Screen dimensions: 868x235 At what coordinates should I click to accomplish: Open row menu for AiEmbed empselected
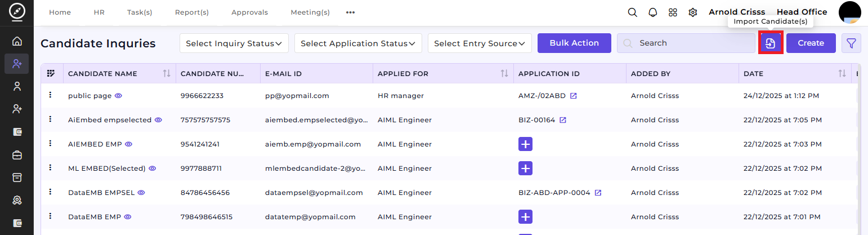click(51, 119)
